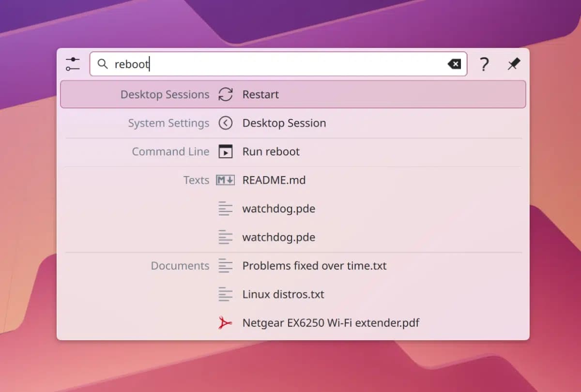Open the help question mark button
The image size is (581, 392).
tap(484, 64)
